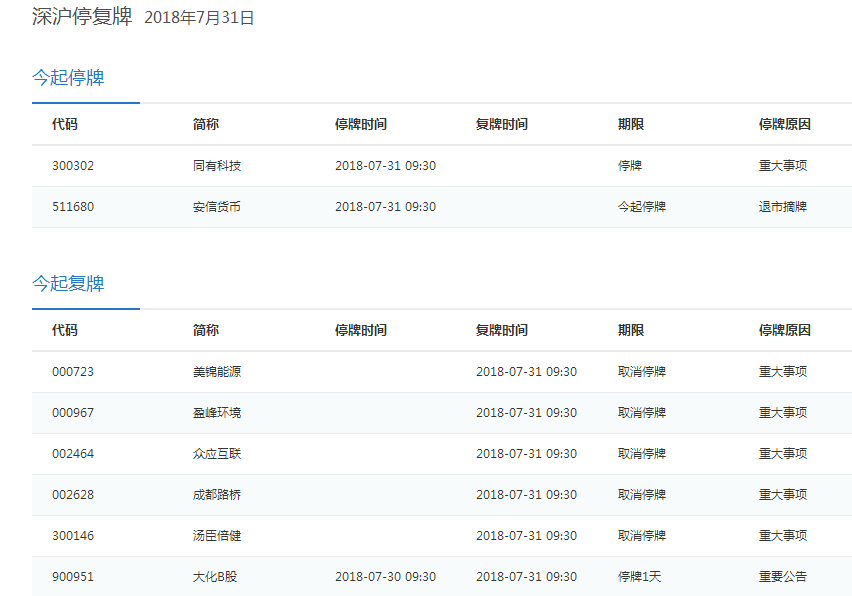Select the 退市摘牌 suspension reason cell

click(x=782, y=207)
